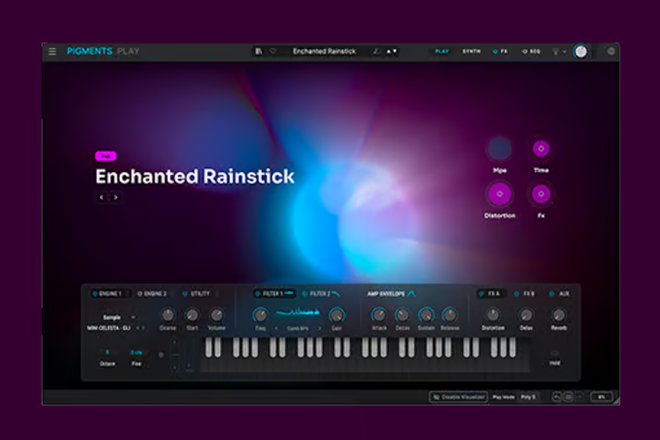Screen dimensions: 660x440
Task: Click the Attack knob
Action: point(378,315)
